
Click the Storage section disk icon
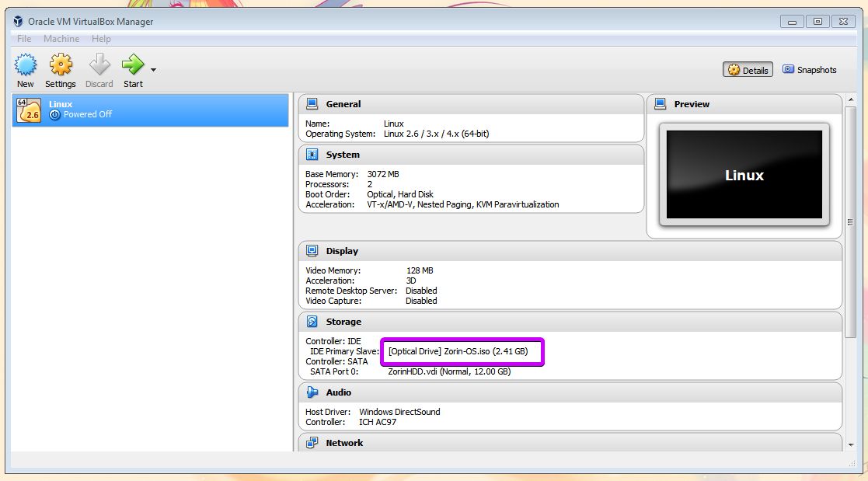click(312, 322)
